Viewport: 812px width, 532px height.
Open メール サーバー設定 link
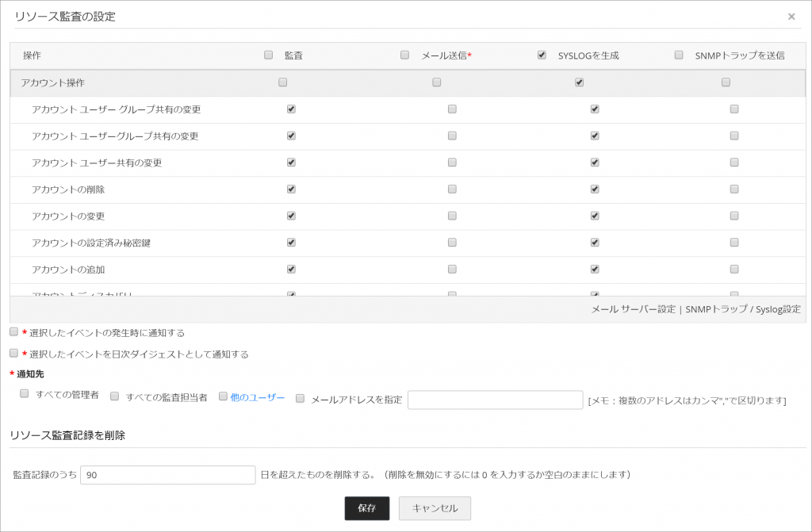tap(634, 309)
